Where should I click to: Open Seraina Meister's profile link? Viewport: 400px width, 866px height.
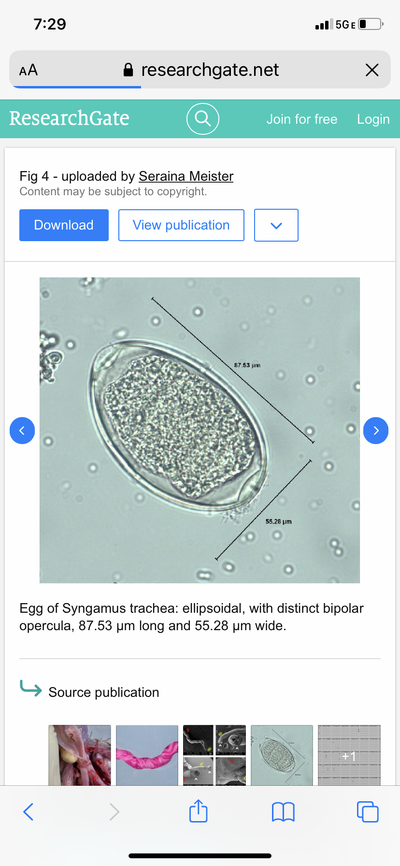coord(186,176)
